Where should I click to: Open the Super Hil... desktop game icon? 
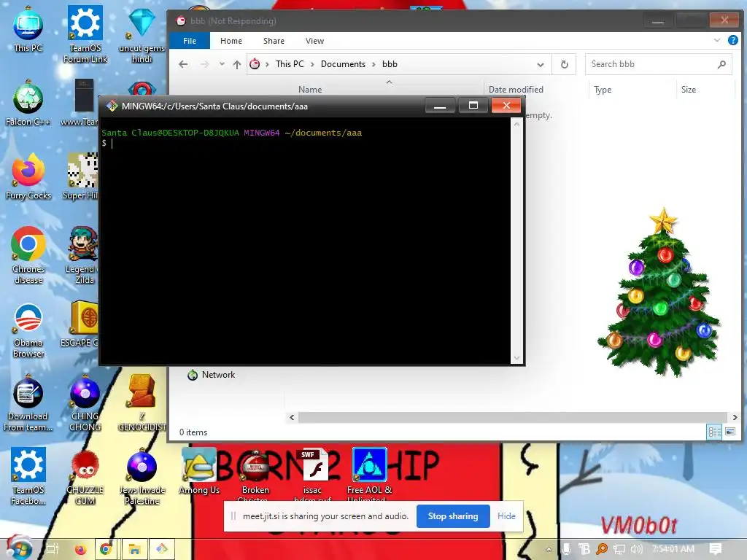coord(82,176)
